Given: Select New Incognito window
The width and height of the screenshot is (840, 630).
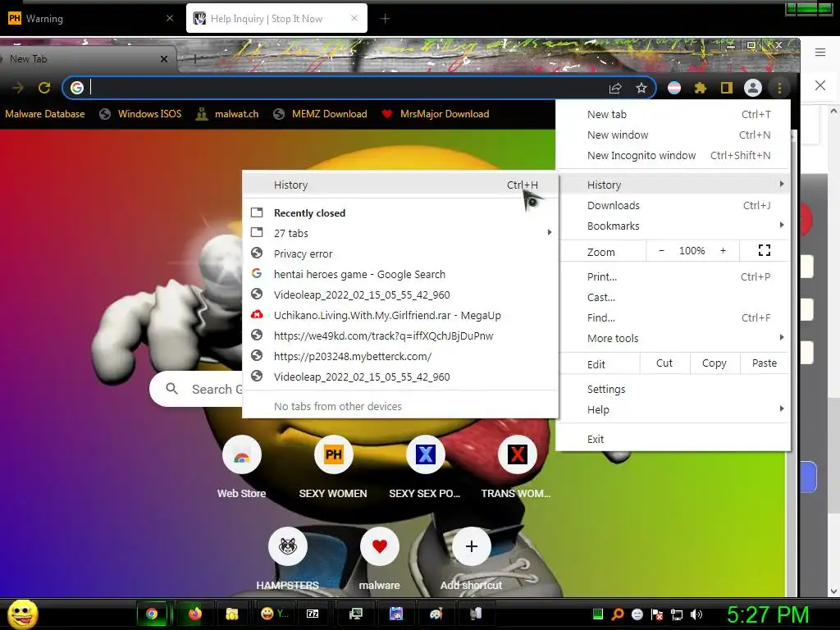Looking at the screenshot, I should (673, 155).
